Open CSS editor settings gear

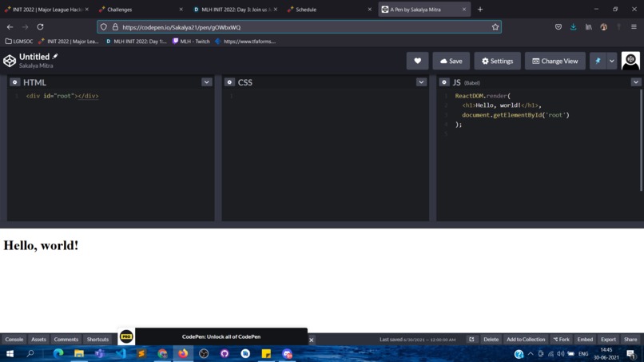(x=229, y=82)
